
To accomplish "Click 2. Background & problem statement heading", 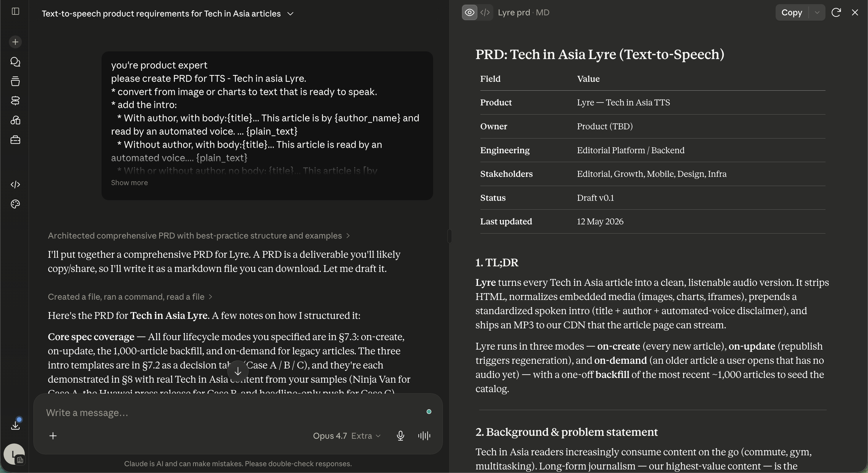I will (567, 432).
